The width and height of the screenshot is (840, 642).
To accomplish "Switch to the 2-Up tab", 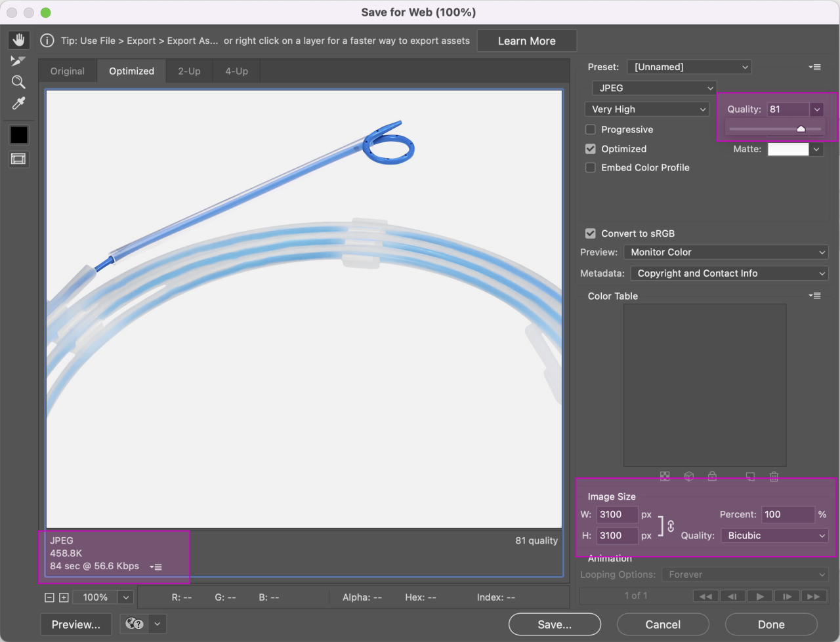I will [189, 71].
